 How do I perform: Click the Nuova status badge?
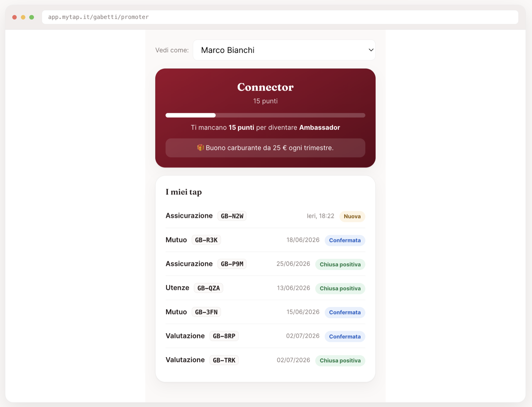pos(352,216)
